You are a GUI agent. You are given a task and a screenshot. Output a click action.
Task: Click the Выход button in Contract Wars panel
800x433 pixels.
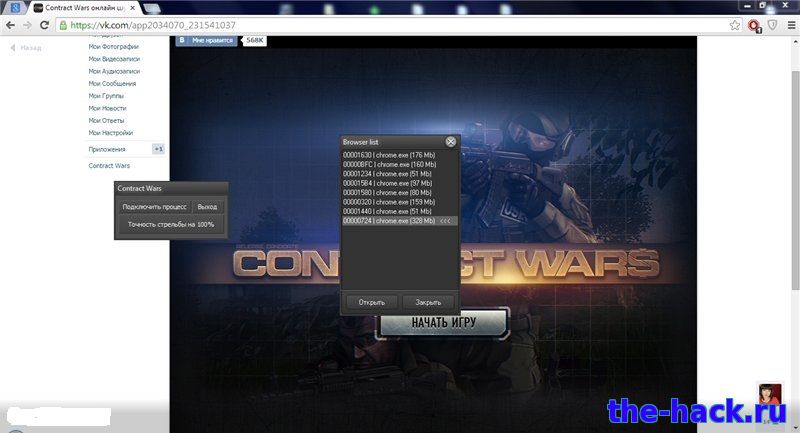click(207, 207)
